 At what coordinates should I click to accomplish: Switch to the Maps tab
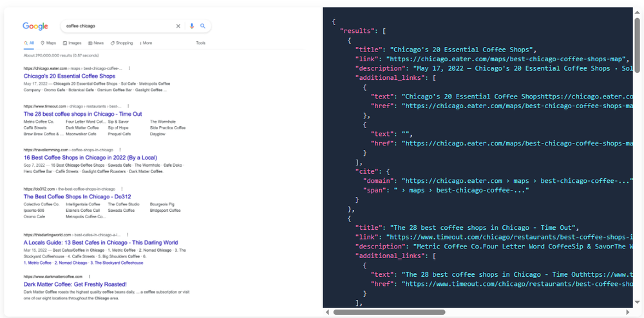[48, 43]
